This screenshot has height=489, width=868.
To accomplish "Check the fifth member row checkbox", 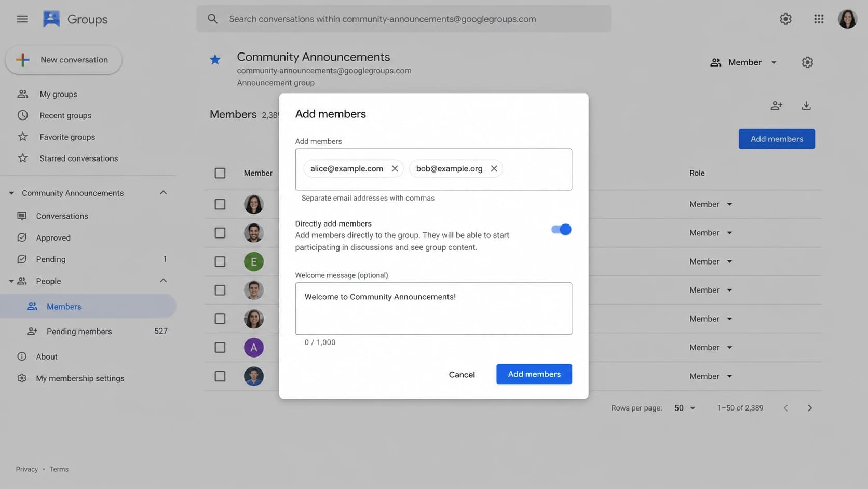I will [220, 319].
